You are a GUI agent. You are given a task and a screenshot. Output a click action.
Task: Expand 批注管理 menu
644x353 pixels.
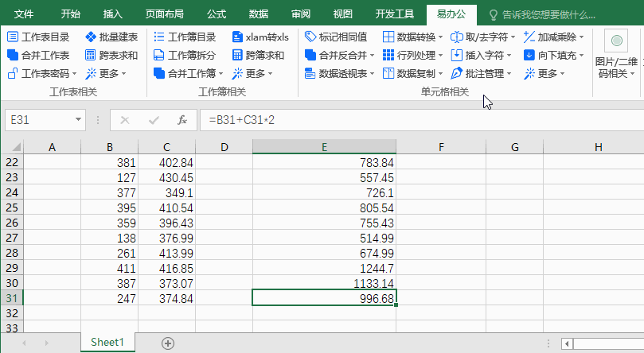coord(509,74)
